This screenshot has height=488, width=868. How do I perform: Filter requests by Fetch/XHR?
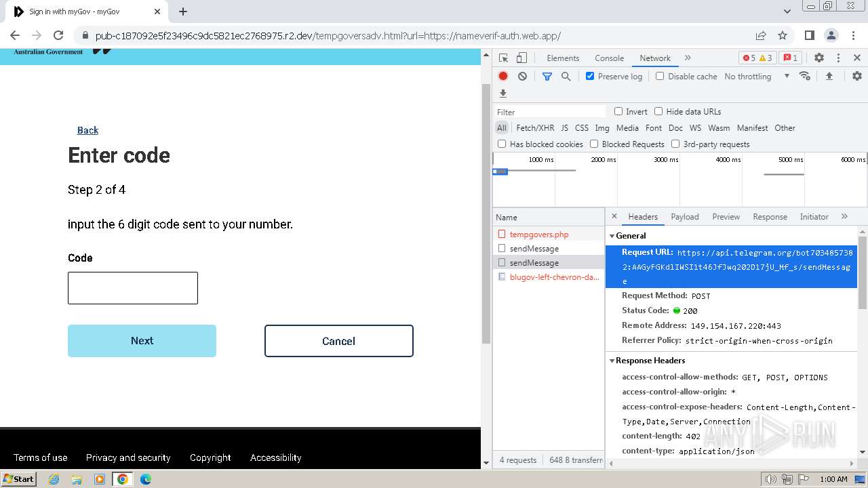(535, 127)
